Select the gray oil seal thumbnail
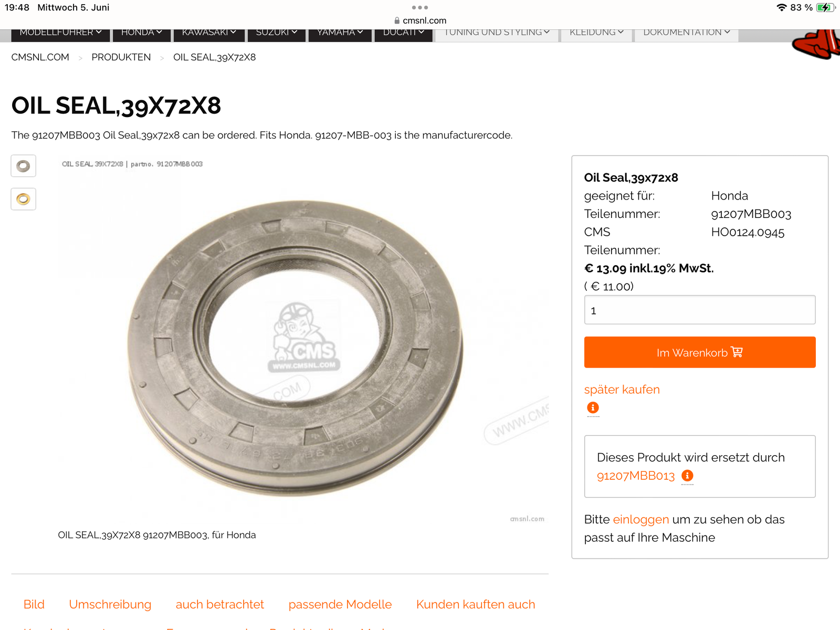 pos(24,166)
